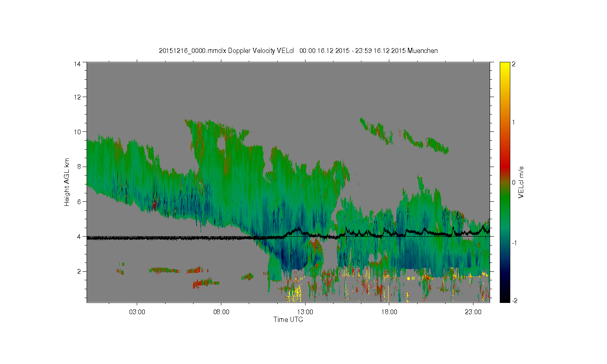Click the colorbar value label -1
The width and height of the screenshot is (607, 364).
click(514, 243)
